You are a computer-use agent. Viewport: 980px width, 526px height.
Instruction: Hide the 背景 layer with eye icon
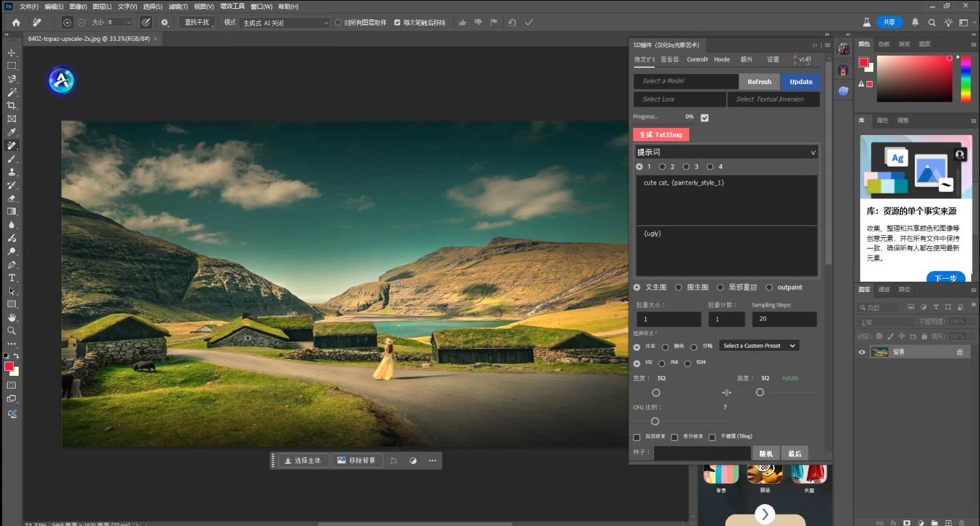point(862,352)
